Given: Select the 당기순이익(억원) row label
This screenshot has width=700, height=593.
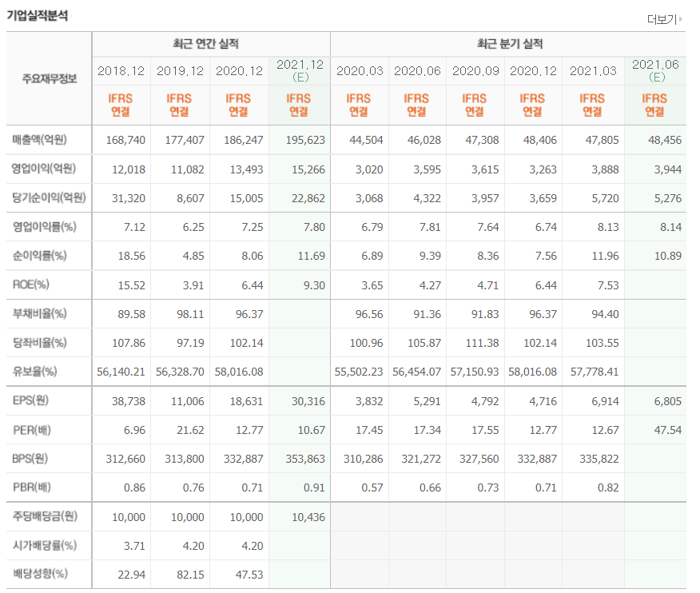Looking at the screenshot, I should tap(49, 197).
